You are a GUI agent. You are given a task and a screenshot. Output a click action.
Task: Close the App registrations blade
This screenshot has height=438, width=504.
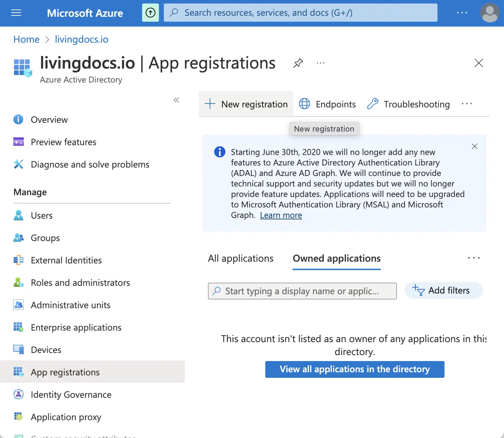[479, 63]
